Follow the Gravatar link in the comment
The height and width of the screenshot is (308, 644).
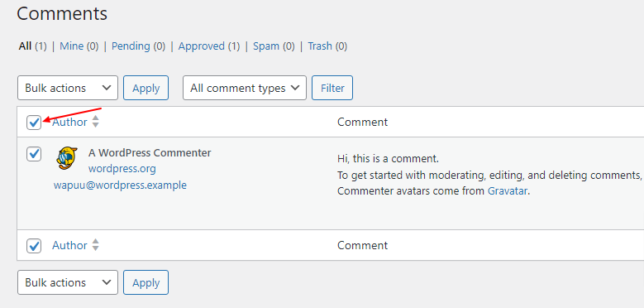click(508, 190)
